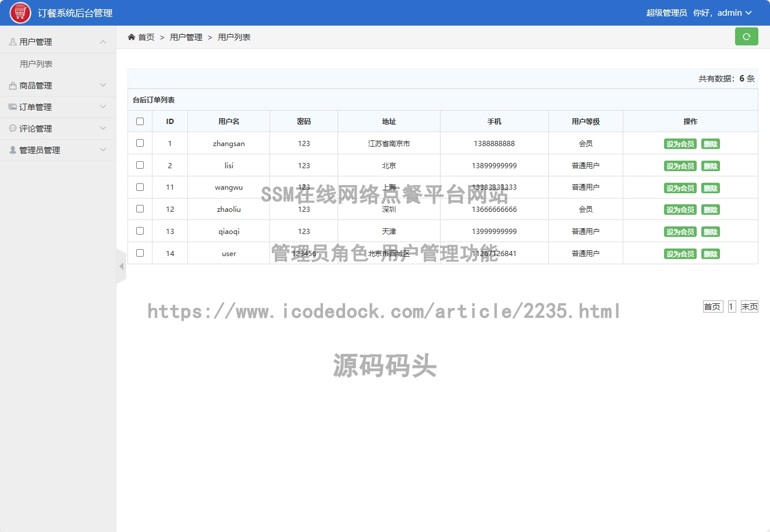The width and height of the screenshot is (770, 532).
Task: Click the person icon beside 管理员管理
Action: (x=13, y=150)
